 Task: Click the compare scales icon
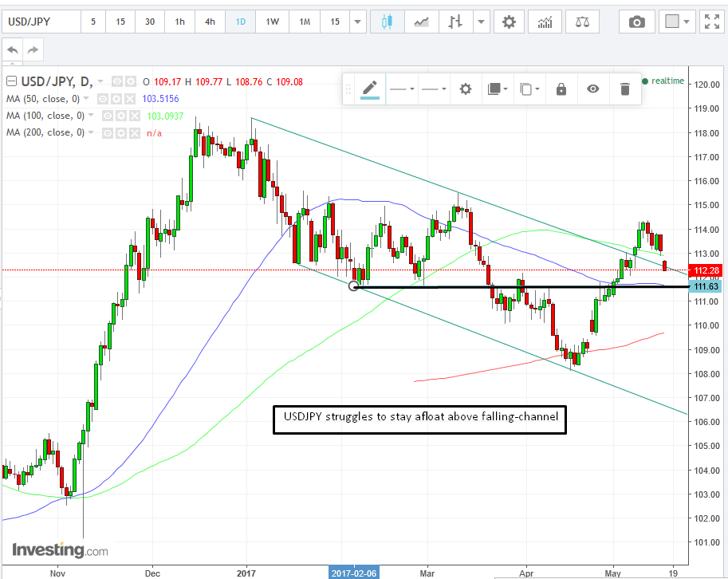coord(582,22)
